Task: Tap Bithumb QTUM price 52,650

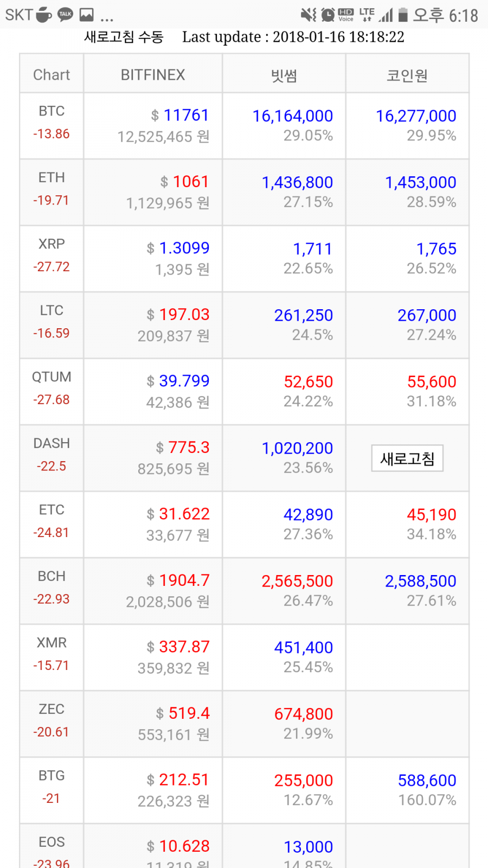Action: click(309, 381)
